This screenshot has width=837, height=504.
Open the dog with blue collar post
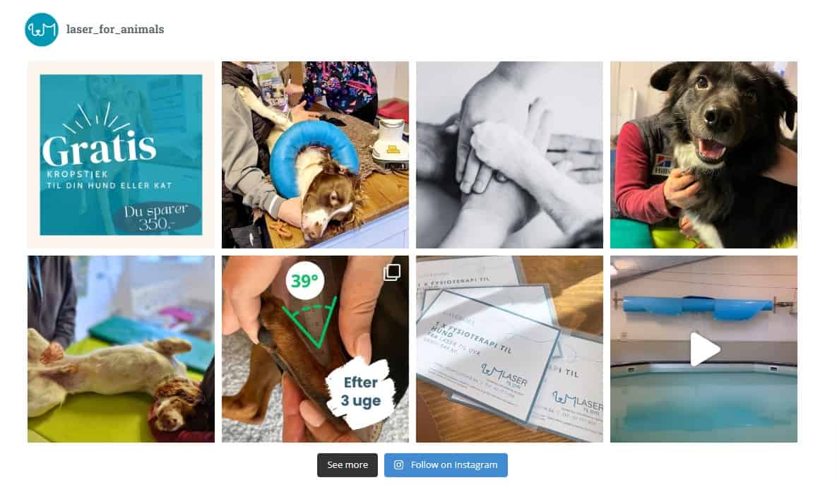tap(316, 155)
